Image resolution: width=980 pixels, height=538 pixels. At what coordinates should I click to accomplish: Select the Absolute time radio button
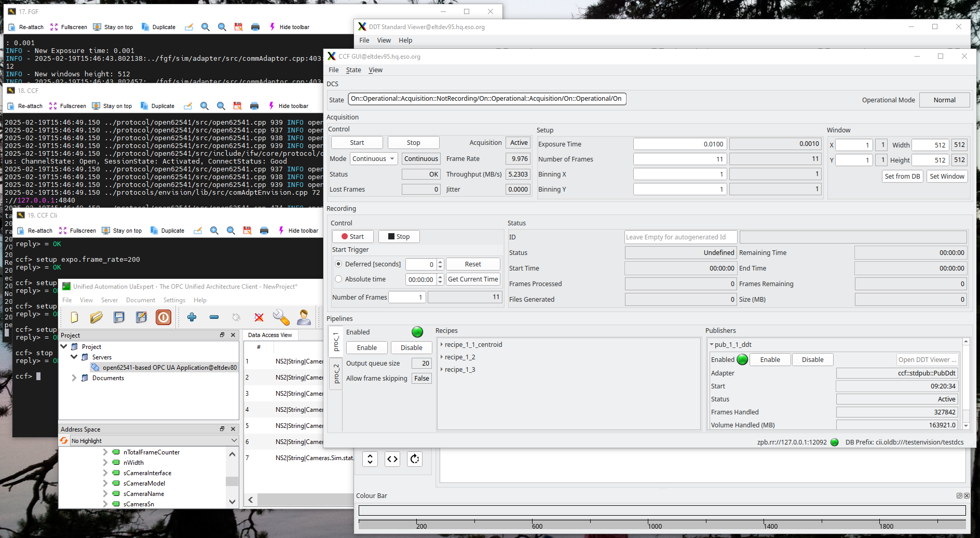(338, 279)
